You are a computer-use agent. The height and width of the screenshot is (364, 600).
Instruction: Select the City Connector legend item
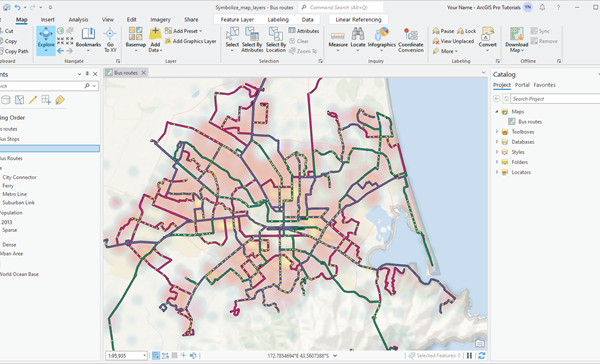(19, 177)
